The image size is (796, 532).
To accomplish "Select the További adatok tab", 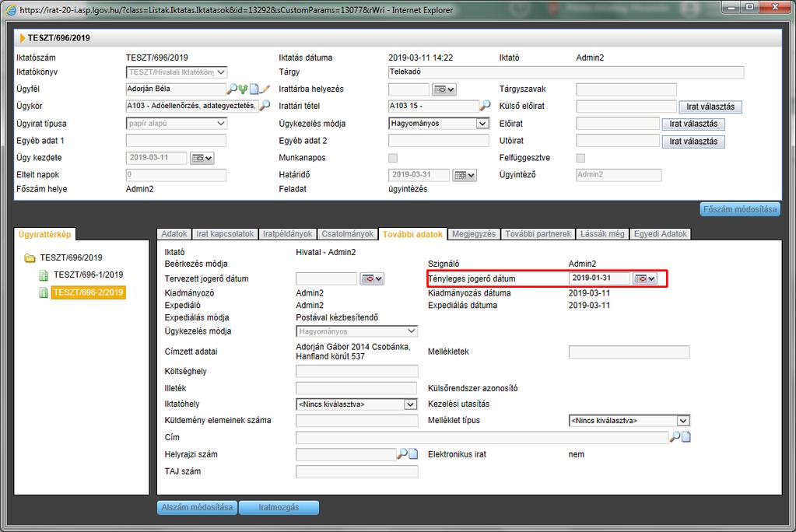I will tap(412, 234).
